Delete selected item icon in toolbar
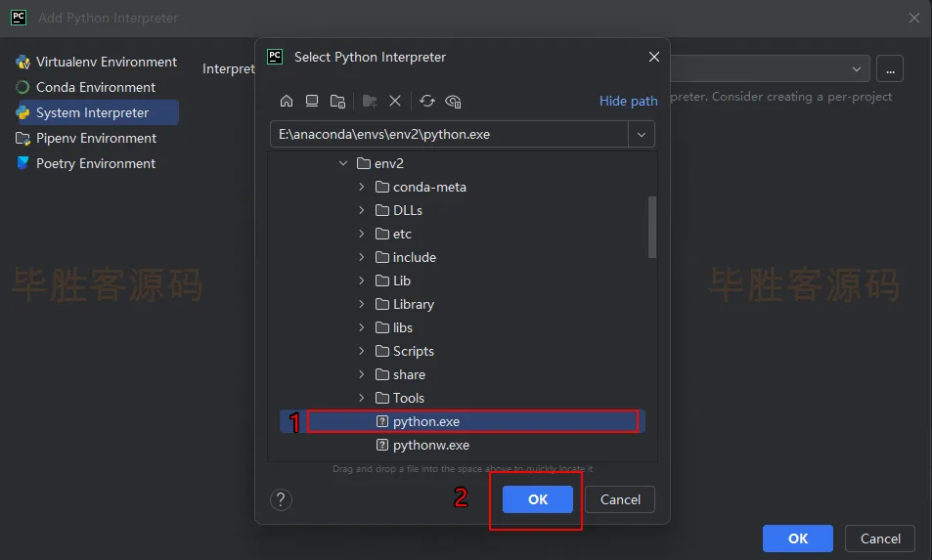This screenshot has height=560, width=932. click(395, 101)
